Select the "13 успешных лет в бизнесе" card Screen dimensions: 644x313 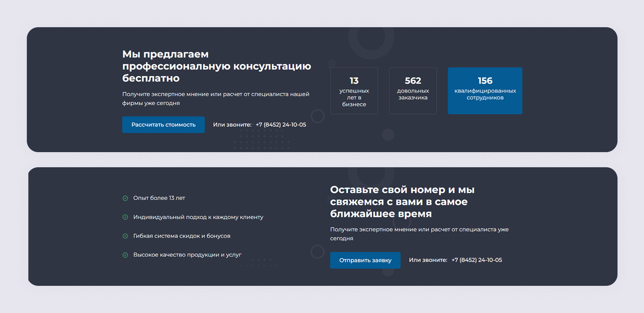coord(354,91)
